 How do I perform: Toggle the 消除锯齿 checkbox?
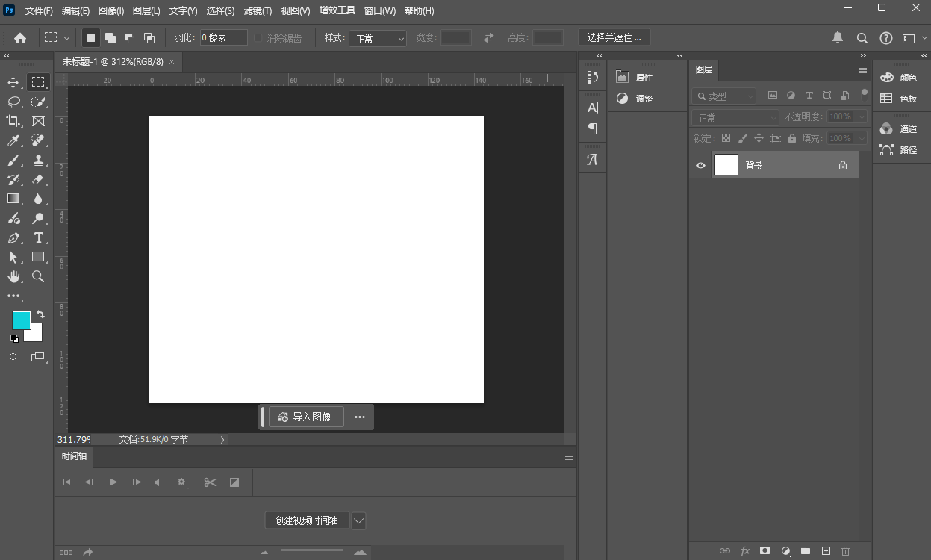pos(259,38)
